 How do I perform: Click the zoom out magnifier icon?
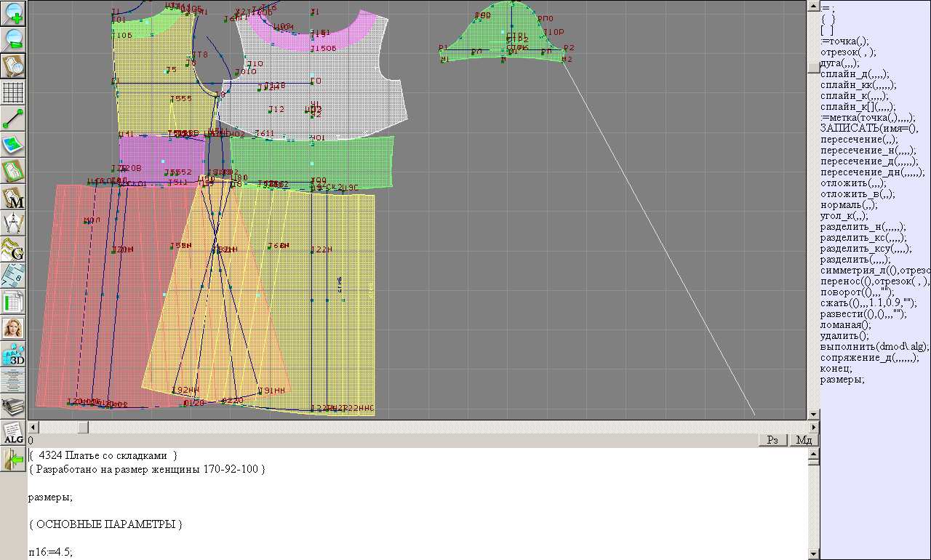pyautogui.click(x=14, y=39)
